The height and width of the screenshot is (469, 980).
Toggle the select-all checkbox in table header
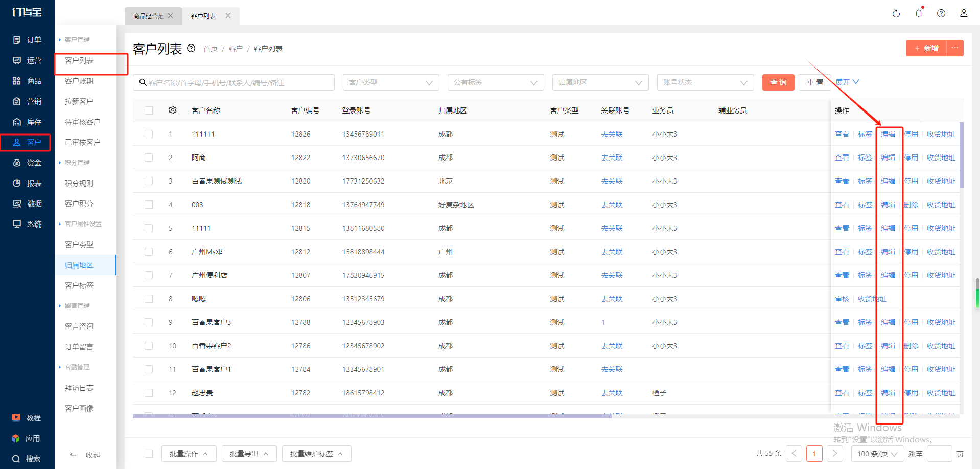click(149, 110)
